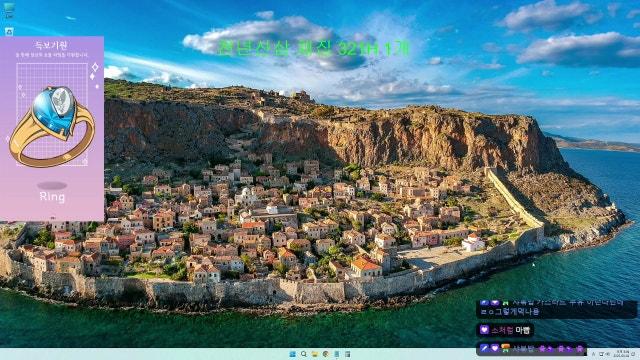Show hidden icons in system tray
The image size is (640, 360).
point(593,354)
